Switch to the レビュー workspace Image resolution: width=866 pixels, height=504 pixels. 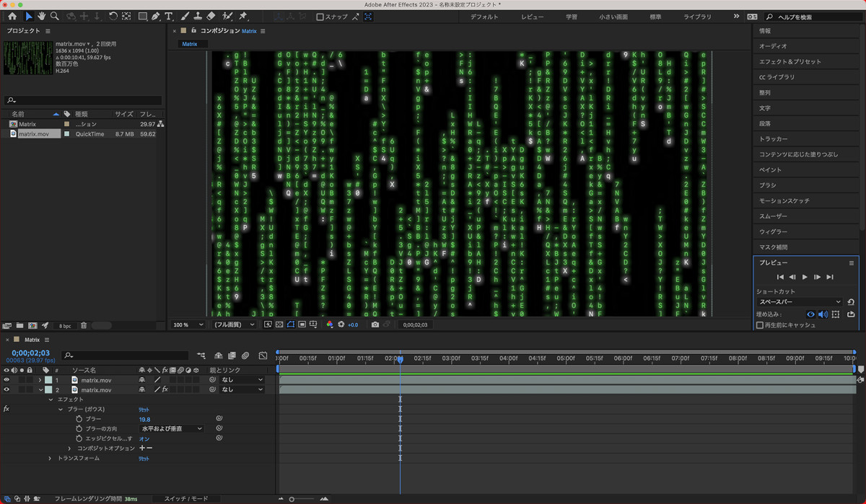pyautogui.click(x=533, y=17)
